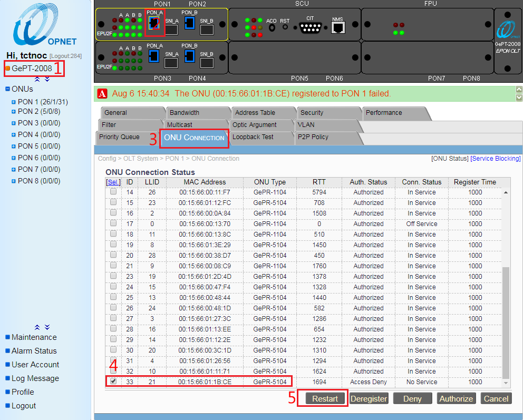Click the RST button on the SCU panel
Screen dimensions: 523x420
pos(285,27)
